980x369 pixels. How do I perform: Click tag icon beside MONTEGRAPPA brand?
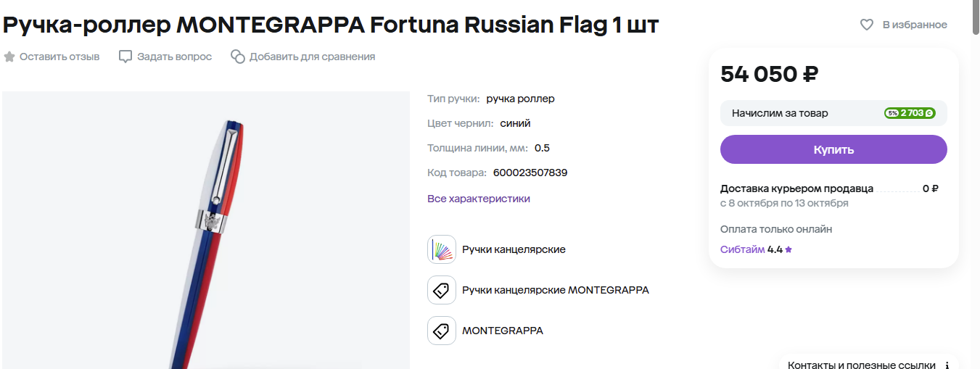pyautogui.click(x=442, y=331)
